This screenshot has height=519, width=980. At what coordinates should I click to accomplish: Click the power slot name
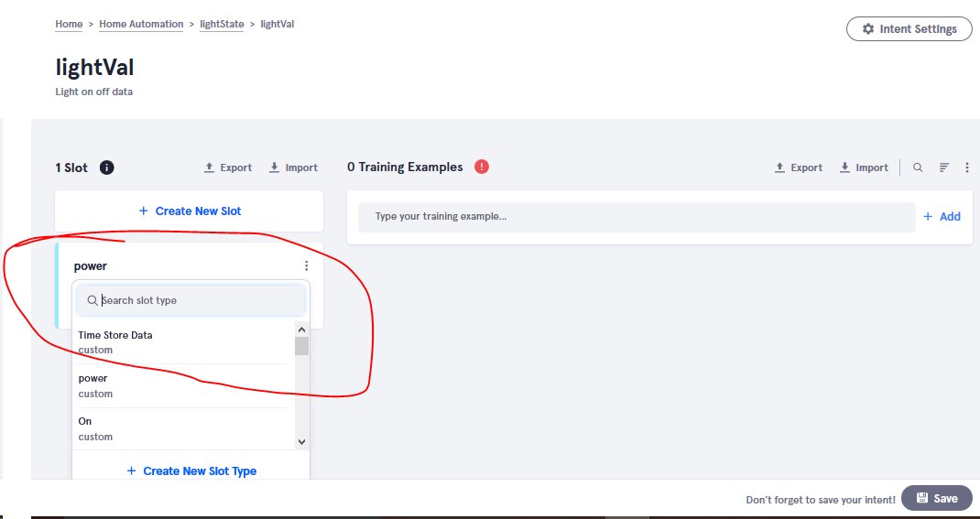91,266
